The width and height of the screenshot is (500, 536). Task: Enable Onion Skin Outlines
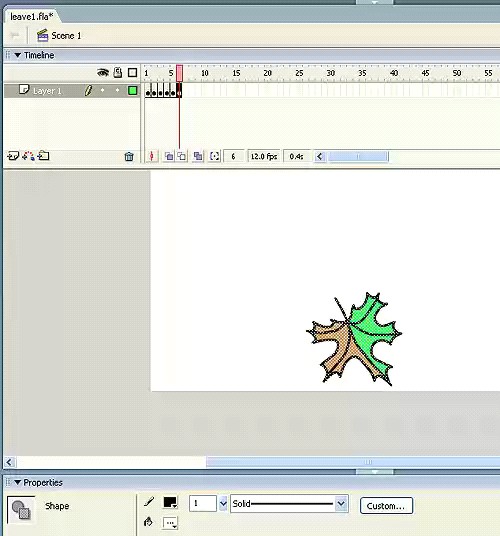tap(182, 157)
